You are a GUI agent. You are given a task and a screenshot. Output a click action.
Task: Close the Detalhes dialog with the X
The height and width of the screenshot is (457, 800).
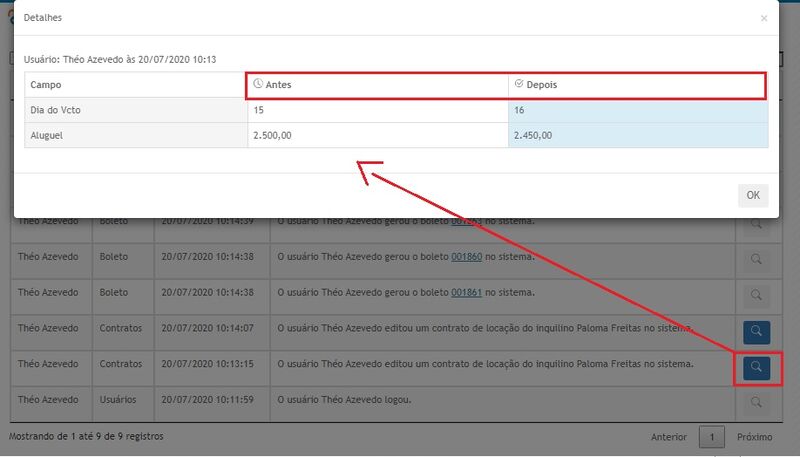[x=764, y=18]
